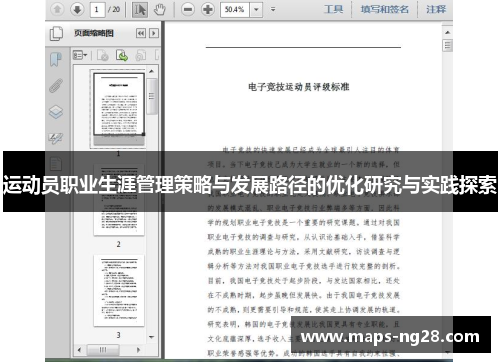Click the delete page icon in thumbnails toolbar
Screen dimensions: 500x362
coord(102,55)
